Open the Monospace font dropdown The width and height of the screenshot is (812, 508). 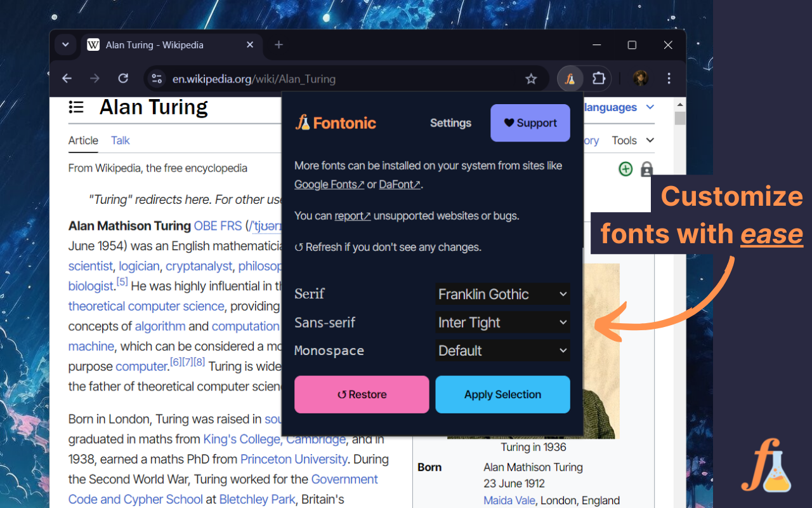[502, 351]
